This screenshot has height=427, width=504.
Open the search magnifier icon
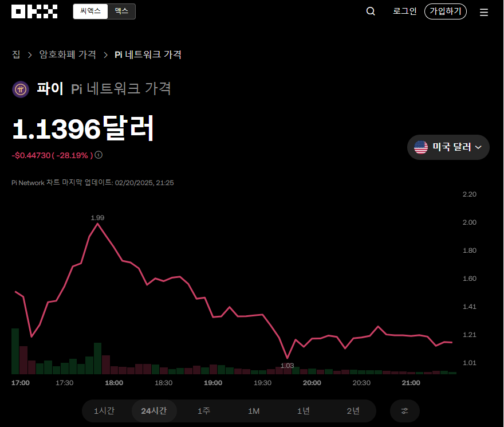(371, 11)
